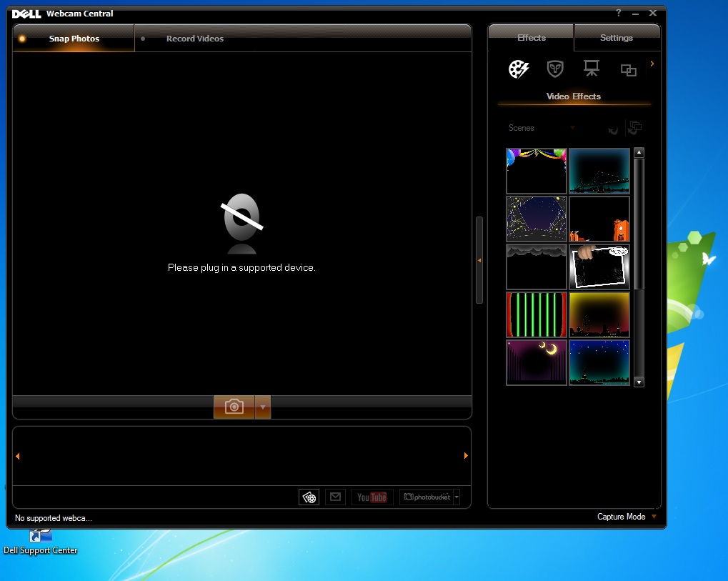Click the film reel movie icon
The image size is (728, 581).
(x=309, y=497)
